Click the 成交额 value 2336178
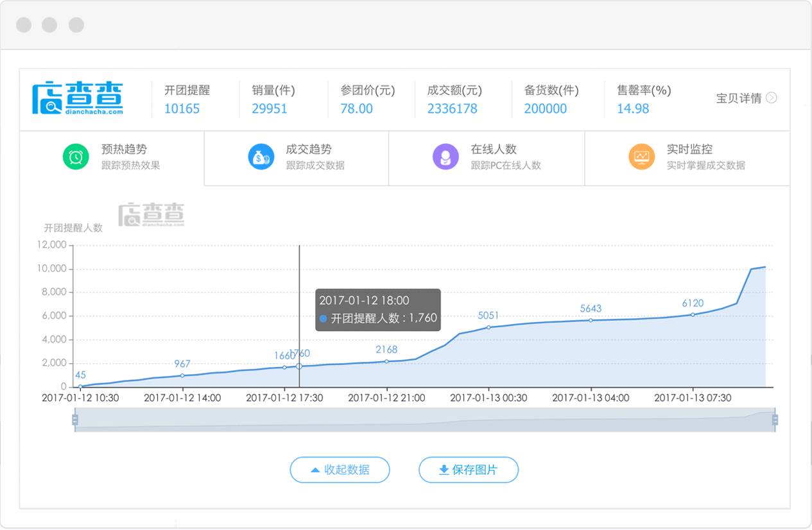Image resolution: width=812 pixels, height=530 pixels. (x=453, y=108)
